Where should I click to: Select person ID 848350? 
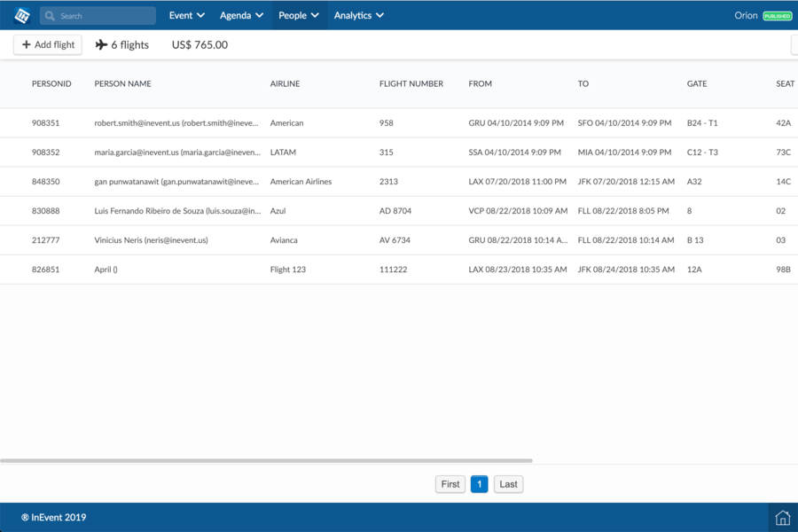coord(46,181)
